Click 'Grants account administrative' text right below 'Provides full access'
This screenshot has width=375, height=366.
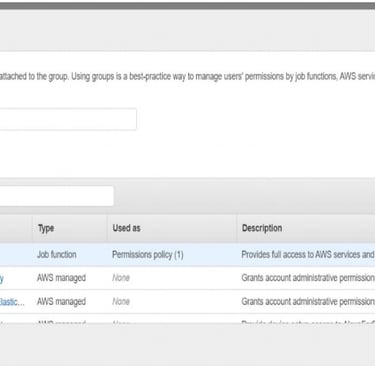click(x=308, y=278)
